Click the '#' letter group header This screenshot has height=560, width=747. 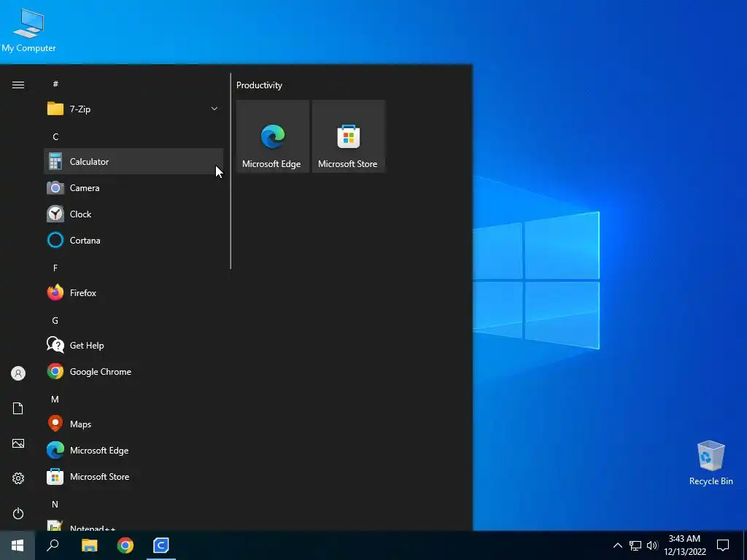pos(55,84)
